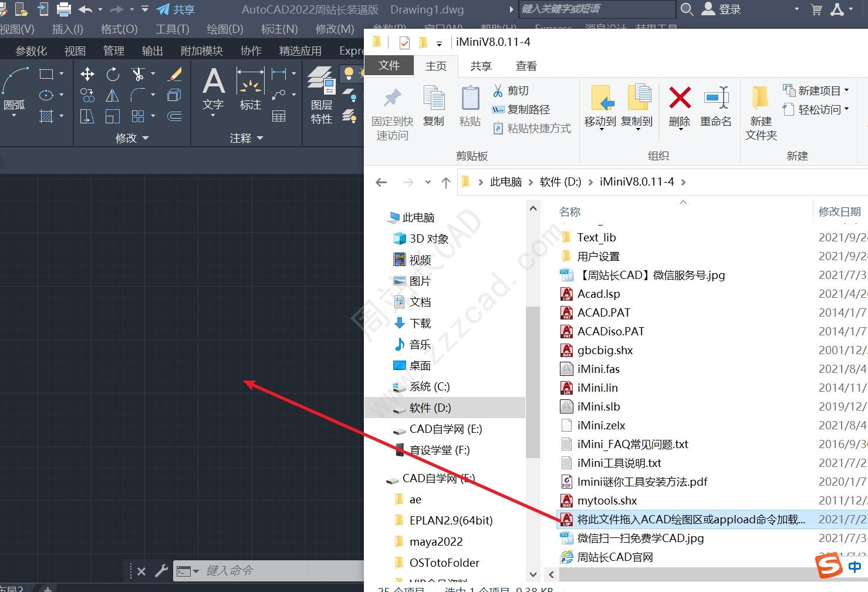Open the Ellipse tool dropdown arrow
The height and width of the screenshot is (592, 868).
click(62, 95)
